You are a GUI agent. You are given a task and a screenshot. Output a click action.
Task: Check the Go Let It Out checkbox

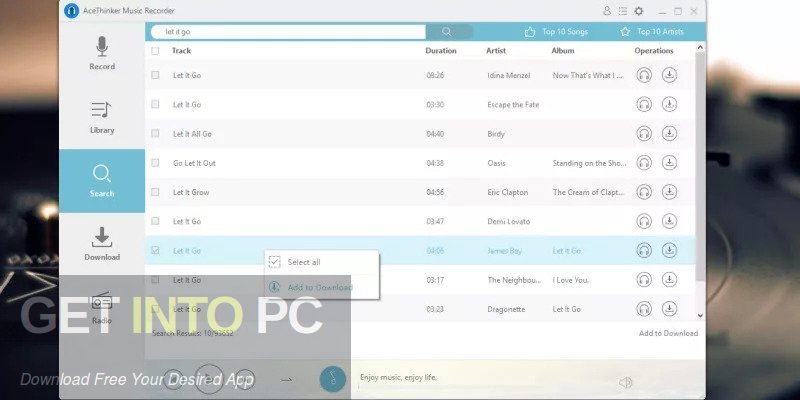[x=155, y=163]
